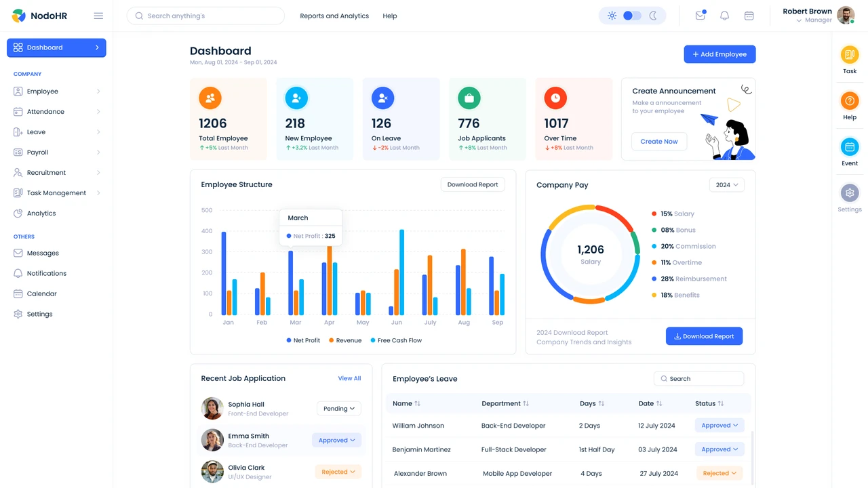The width and height of the screenshot is (868, 488).
Task: Open notifications bell icon in header
Action: point(724,16)
